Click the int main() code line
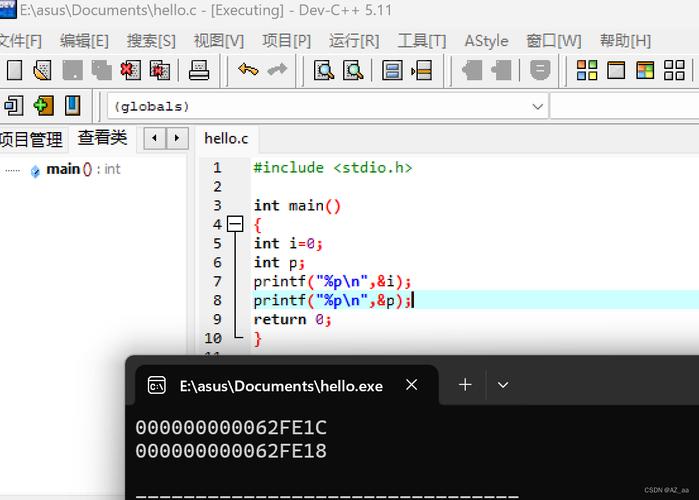 297,205
